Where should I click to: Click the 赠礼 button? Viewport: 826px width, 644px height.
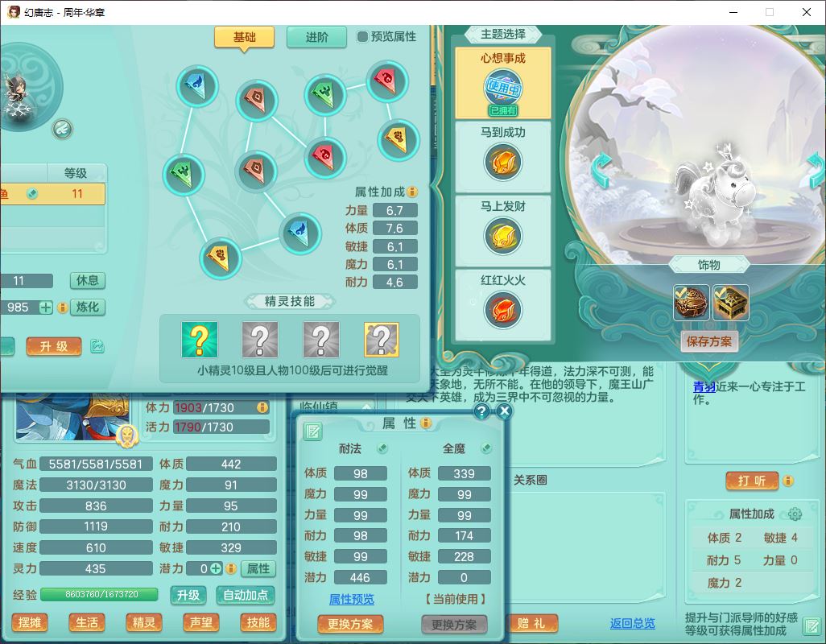531,623
